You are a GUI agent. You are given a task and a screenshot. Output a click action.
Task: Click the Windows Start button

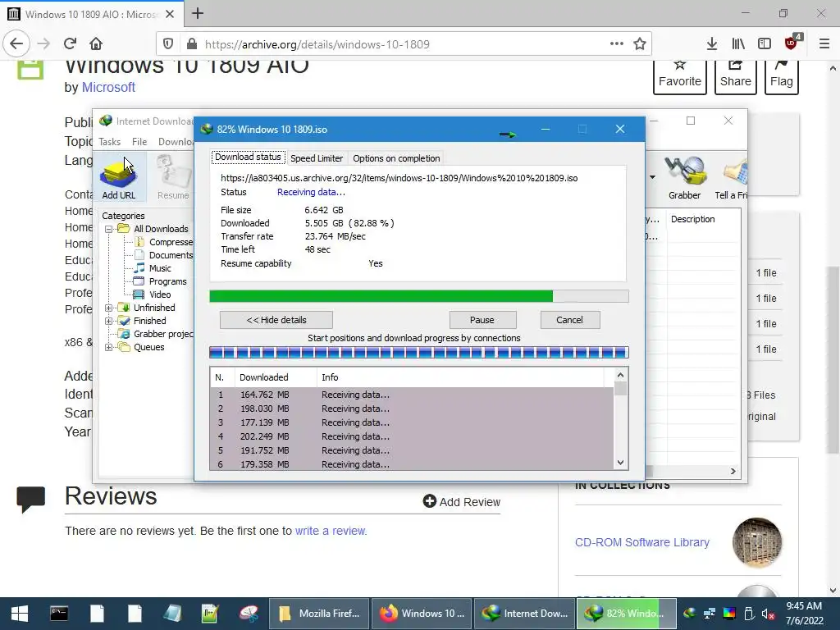(20, 614)
